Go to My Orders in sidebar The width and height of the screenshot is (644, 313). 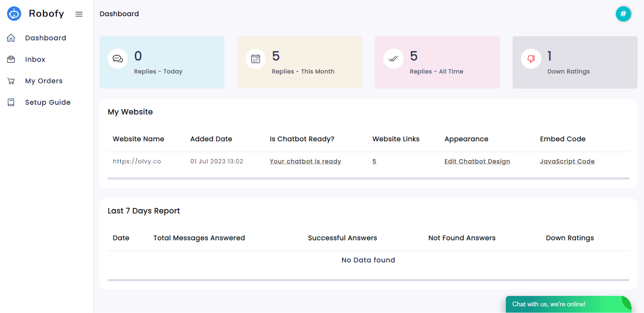tap(44, 81)
